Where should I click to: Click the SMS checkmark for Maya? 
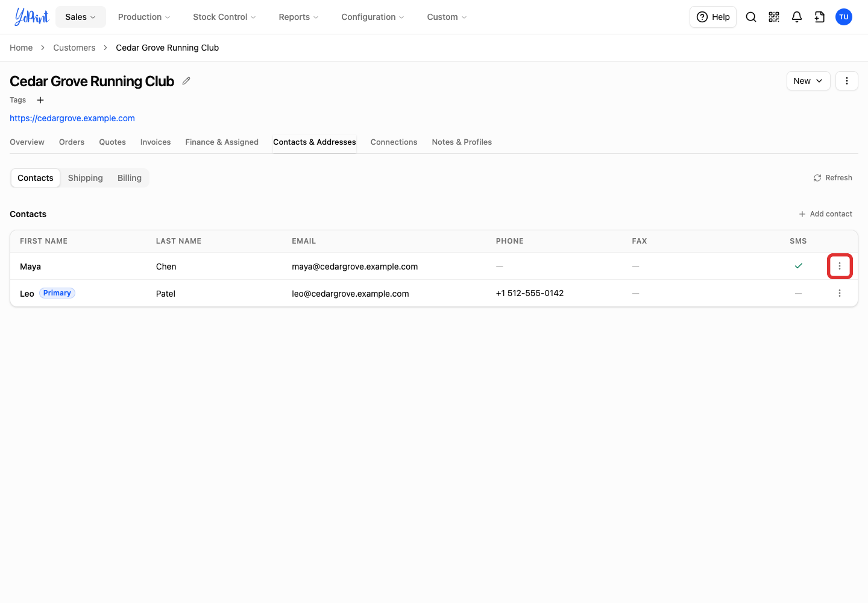799,266
